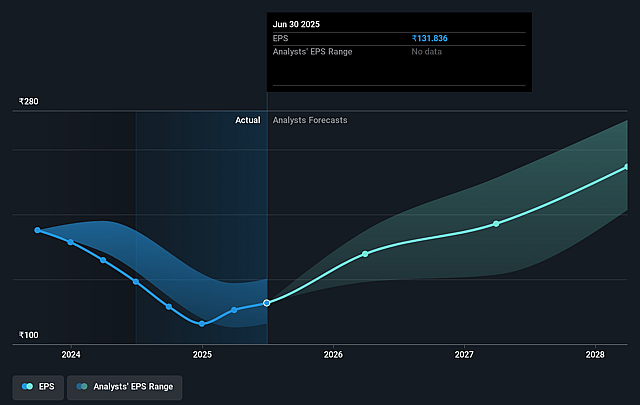The image size is (640, 405).
Task: Select the lowest EPS data point above 2025
Action: point(202,324)
